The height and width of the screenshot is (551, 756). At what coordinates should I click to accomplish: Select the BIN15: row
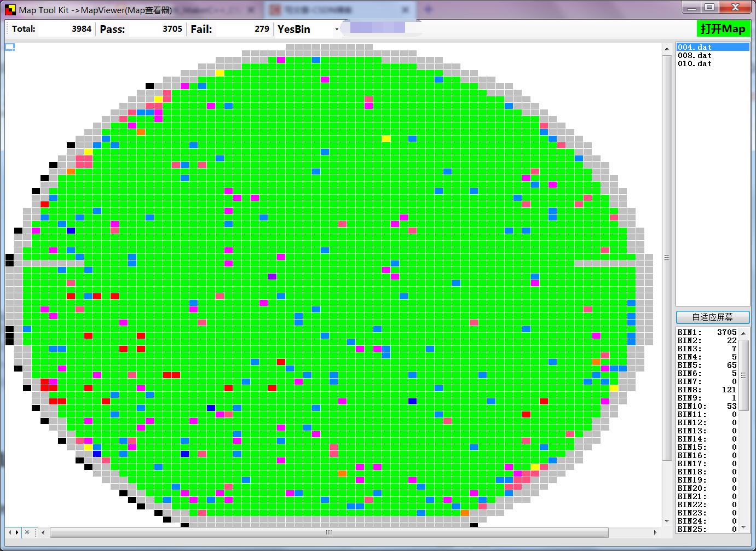click(707, 447)
